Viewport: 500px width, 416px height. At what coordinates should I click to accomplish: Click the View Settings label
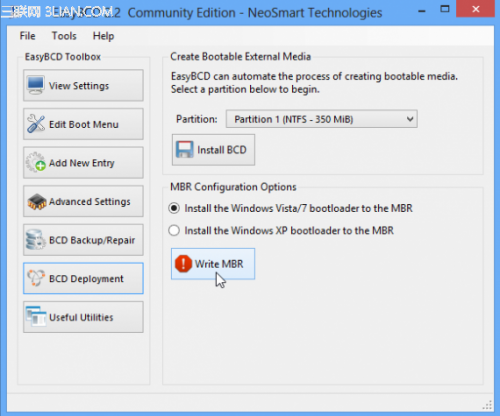tap(79, 86)
